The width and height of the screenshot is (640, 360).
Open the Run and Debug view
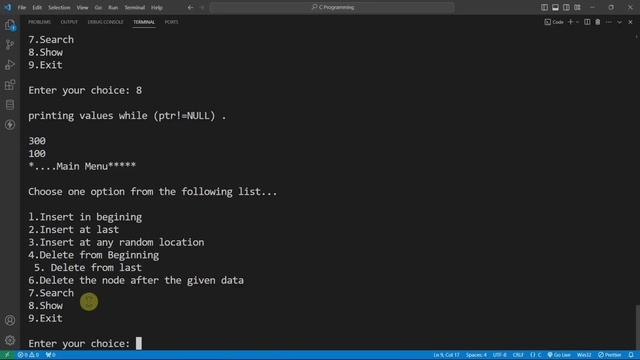(x=10, y=65)
